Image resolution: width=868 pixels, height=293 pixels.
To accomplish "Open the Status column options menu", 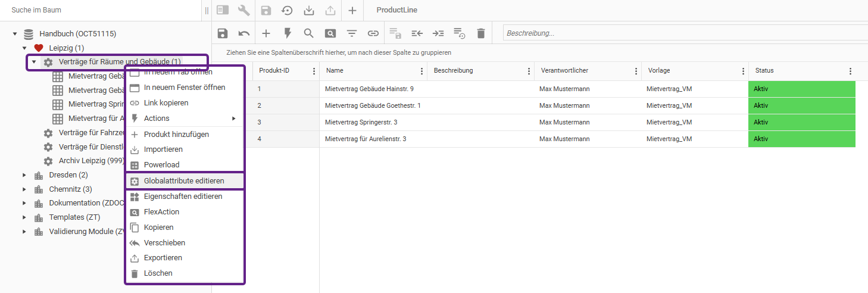I will (x=850, y=71).
